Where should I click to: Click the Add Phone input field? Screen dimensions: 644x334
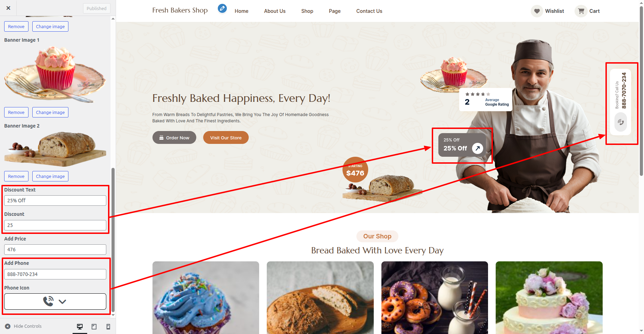tap(55, 274)
